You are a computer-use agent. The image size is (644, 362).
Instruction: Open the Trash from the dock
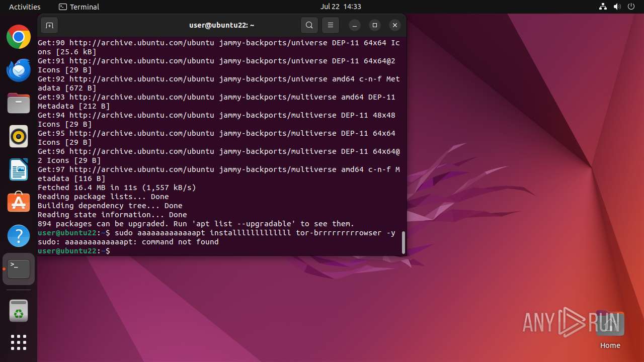tap(19, 311)
